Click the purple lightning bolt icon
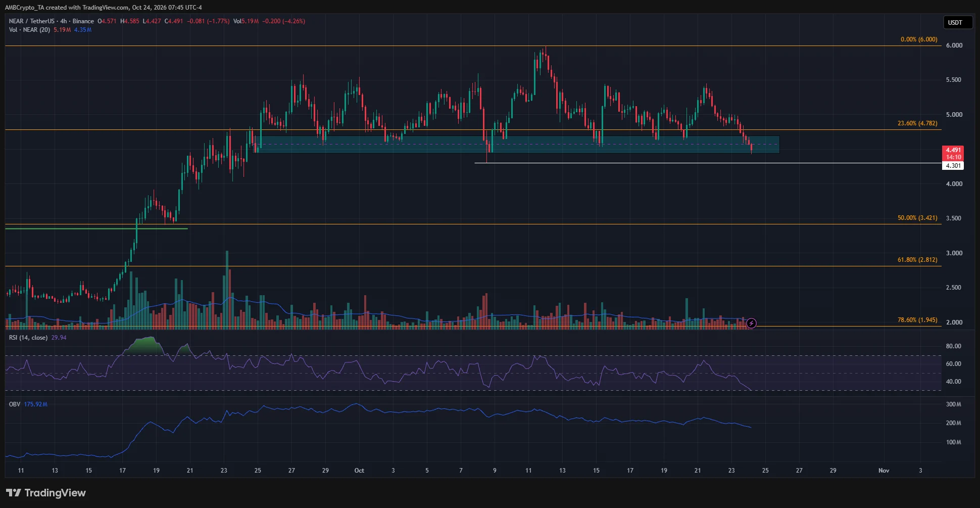The width and height of the screenshot is (980, 508). click(751, 323)
